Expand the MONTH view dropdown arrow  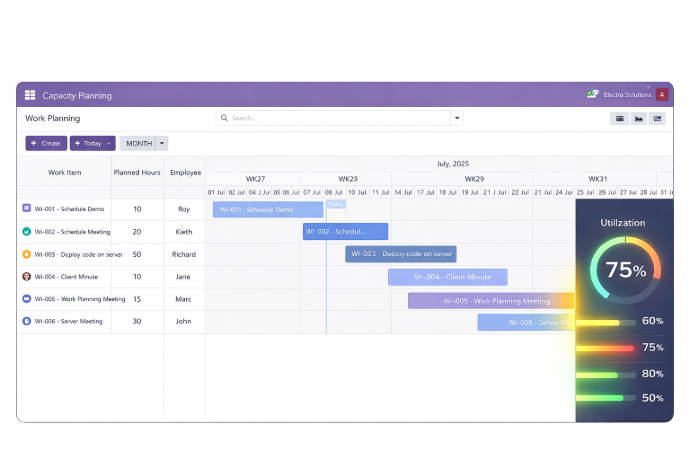point(163,143)
